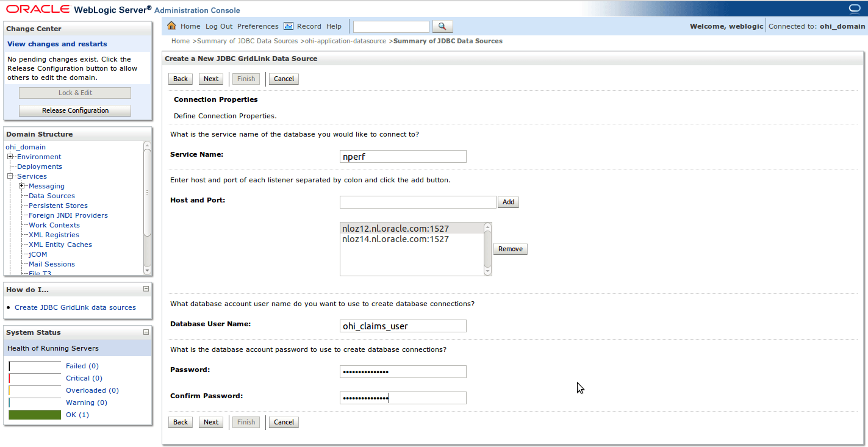Image resolution: width=868 pixels, height=447 pixels.
Task: Collapse the System Status panel
Action: (146, 332)
